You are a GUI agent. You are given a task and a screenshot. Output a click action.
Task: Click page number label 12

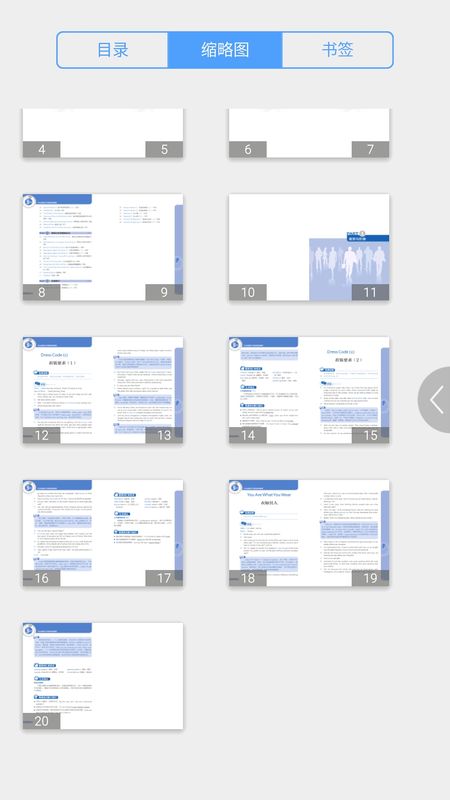tap(41, 435)
